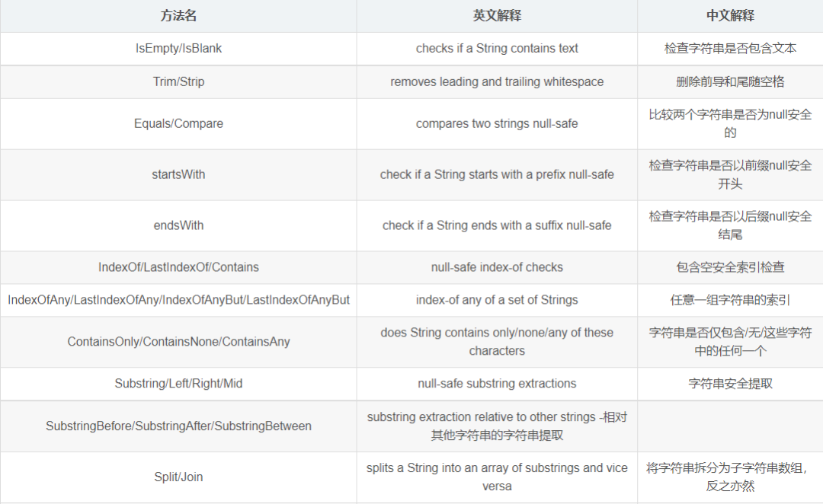This screenshot has width=823, height=504.
Task: Select the ContainsOnly/ContainsNone/ContainsAny cell
Action: coord(178,342)
